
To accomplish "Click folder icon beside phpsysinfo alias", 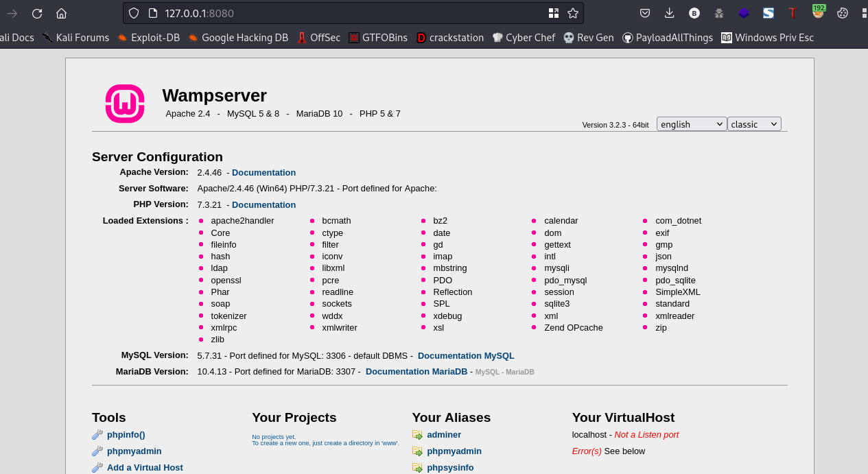I will point(417,468).
